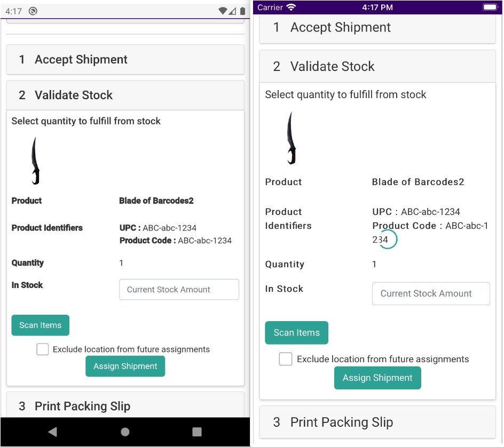
Task: Tap iOS battery indicator icon
Action: 490,7
